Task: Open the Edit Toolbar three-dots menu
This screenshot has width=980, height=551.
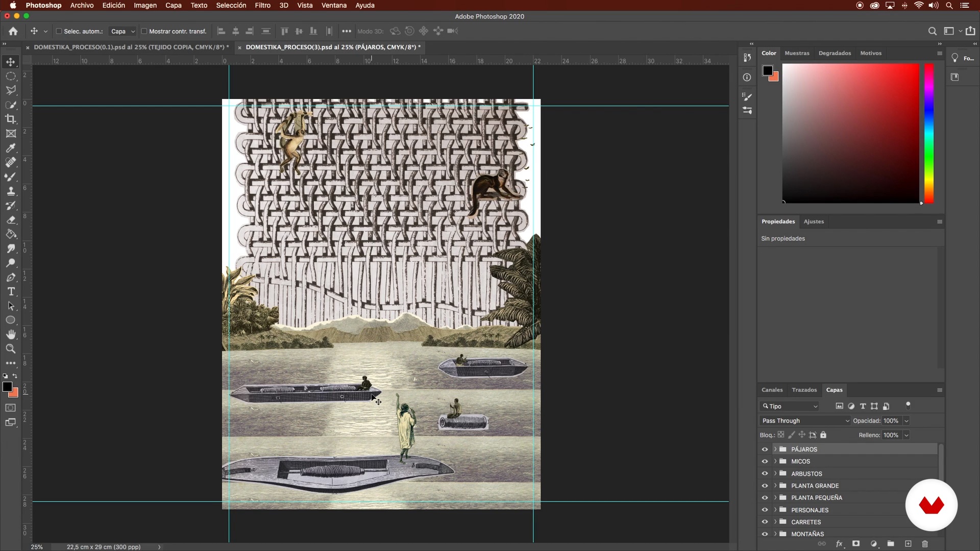Action: [x=11, y=363]
